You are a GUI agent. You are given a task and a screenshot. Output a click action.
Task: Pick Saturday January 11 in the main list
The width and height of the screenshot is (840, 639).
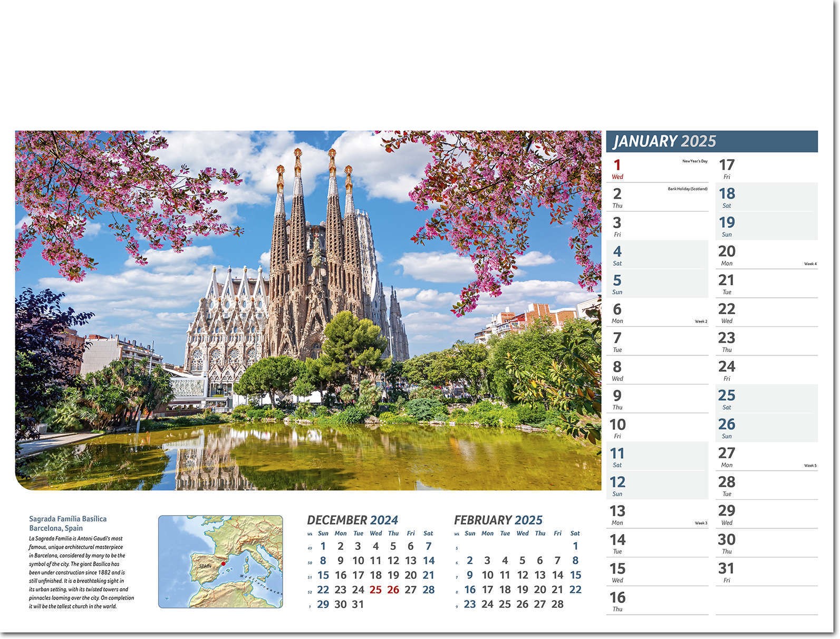pyautogui.click(x=657, y=457)
